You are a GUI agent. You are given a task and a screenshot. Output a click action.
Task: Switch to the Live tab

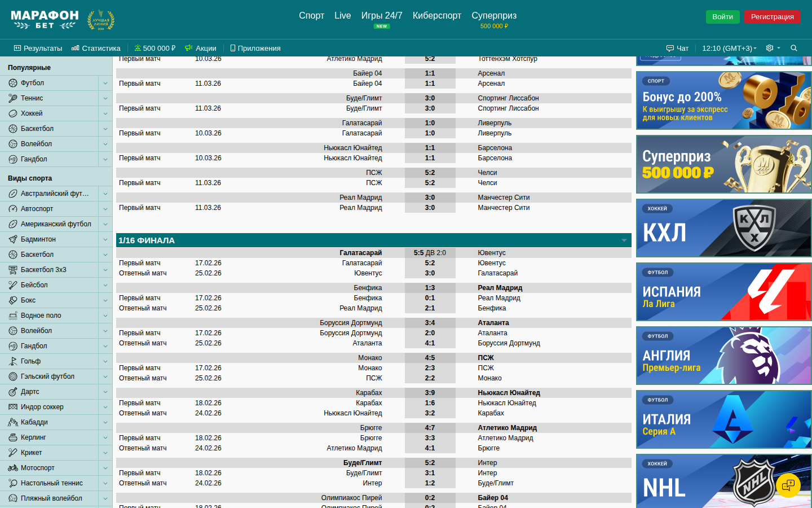click(x=342, y=16)
